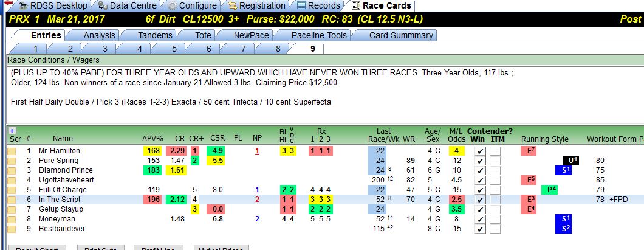Select the horse name Bestbandever
Viewport: 644px width, 250px height.
coord(62,229)
